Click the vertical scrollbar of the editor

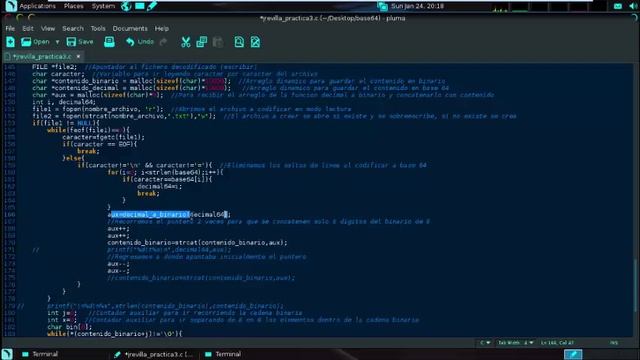[x=635, y=286]
